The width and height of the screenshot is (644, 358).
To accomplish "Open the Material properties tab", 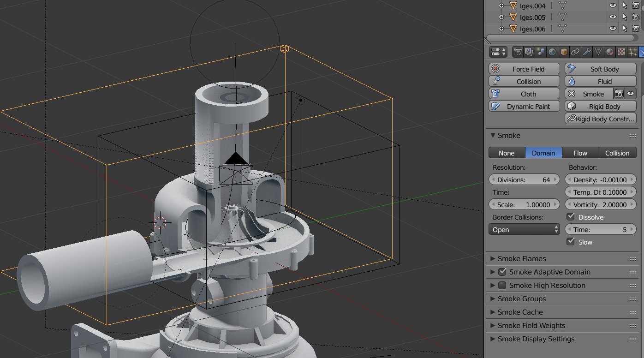I will coord(610,52).
